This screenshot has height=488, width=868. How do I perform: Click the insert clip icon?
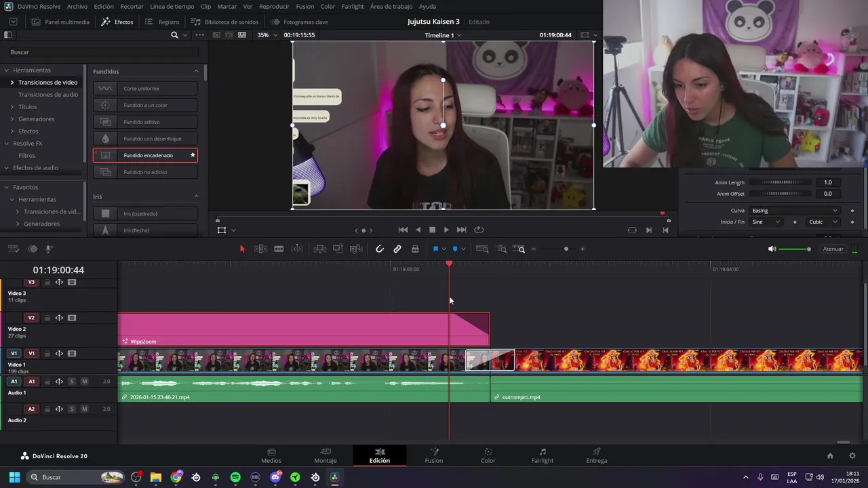pos(320,249)
